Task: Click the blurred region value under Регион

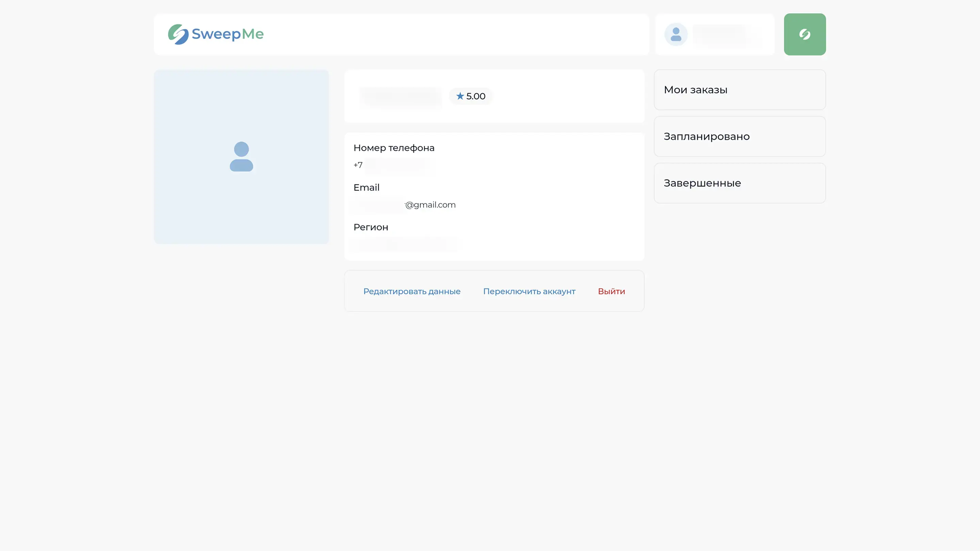Action: point(404,245)
